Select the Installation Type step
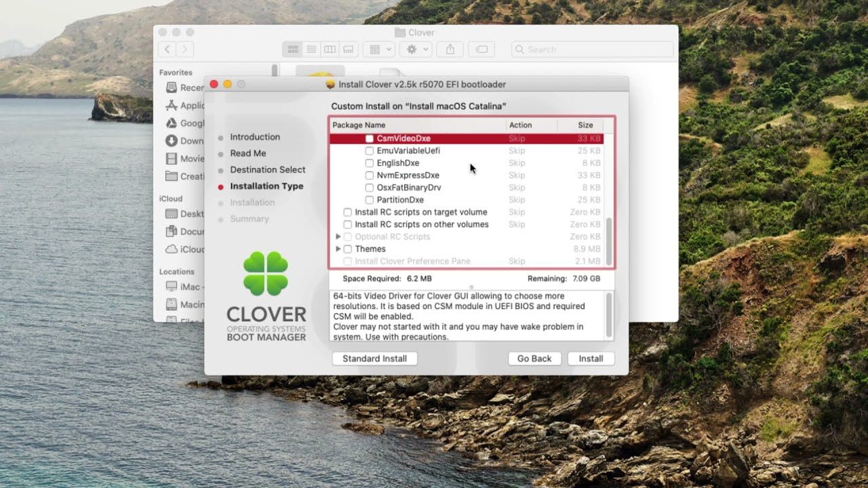 click(x=267, y=186)
